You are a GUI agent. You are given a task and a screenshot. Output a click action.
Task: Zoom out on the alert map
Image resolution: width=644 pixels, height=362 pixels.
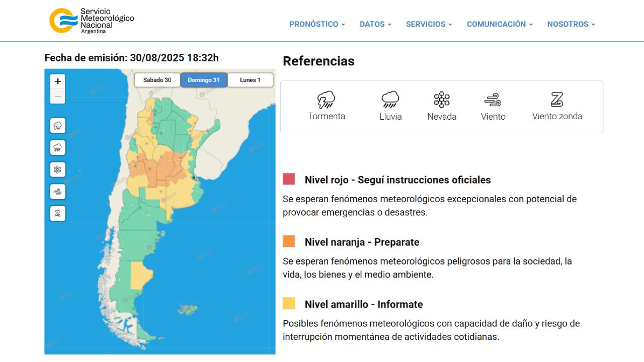pos(58,97)
